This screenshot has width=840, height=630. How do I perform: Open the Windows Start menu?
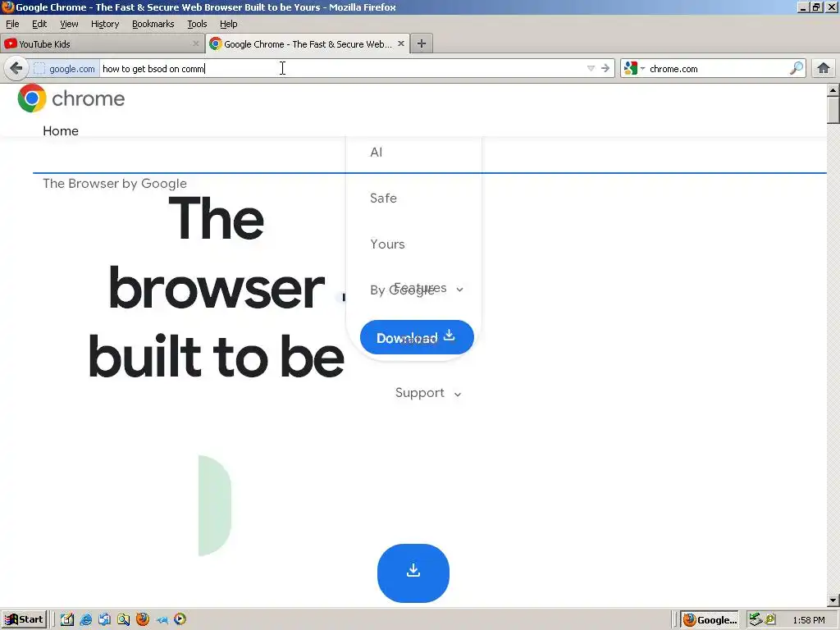tap(24, 619)
